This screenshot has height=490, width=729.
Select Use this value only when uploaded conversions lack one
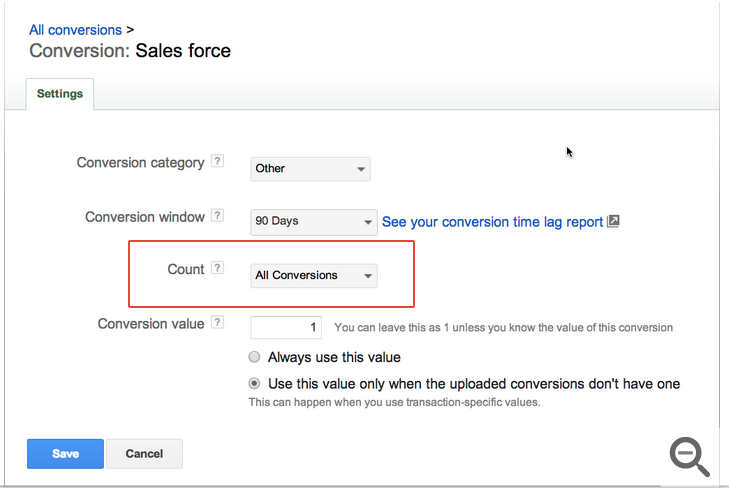pos(254,384)
